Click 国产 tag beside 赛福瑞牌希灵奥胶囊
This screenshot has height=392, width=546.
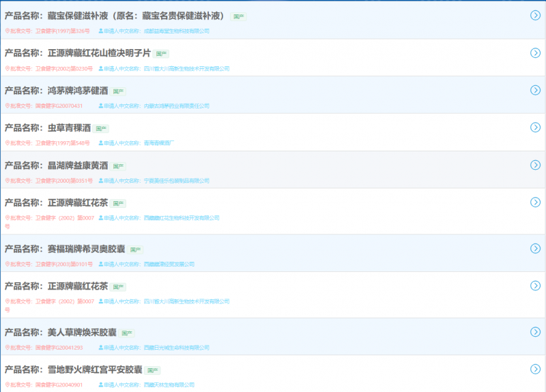tap(135, 250)
